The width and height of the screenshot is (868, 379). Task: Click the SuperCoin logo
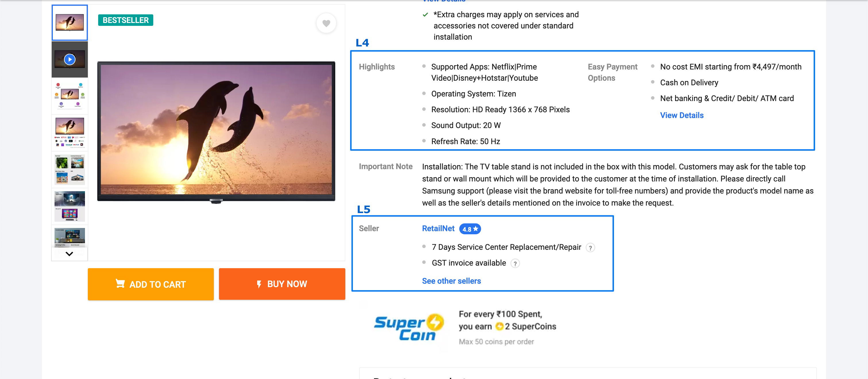[408, 327]
